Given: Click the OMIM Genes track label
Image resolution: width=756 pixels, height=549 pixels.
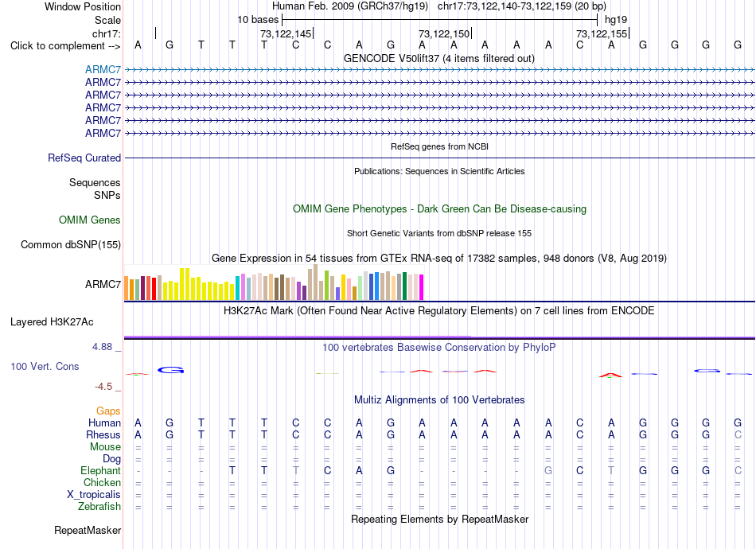Looking at the screenshot, I should point(90,220).
